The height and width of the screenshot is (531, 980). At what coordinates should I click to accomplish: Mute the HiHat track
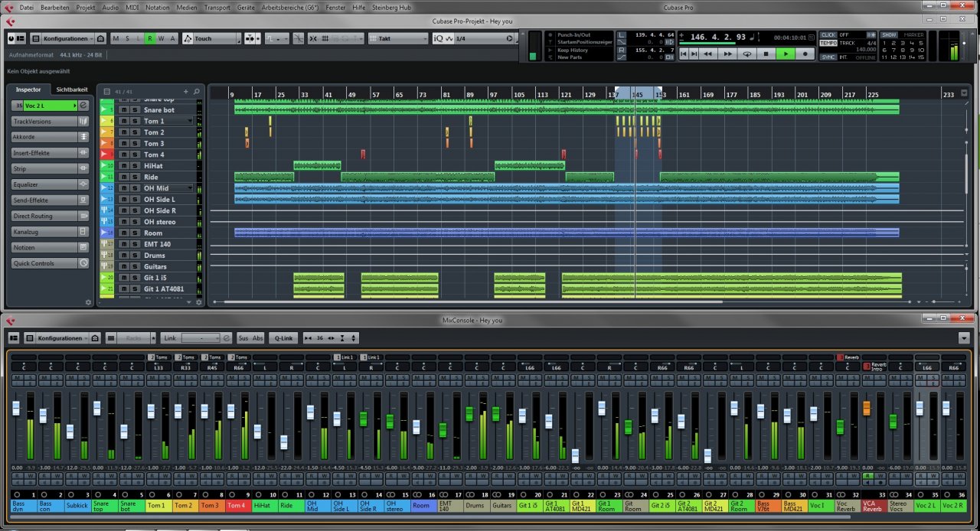click(x=123, y=166)
